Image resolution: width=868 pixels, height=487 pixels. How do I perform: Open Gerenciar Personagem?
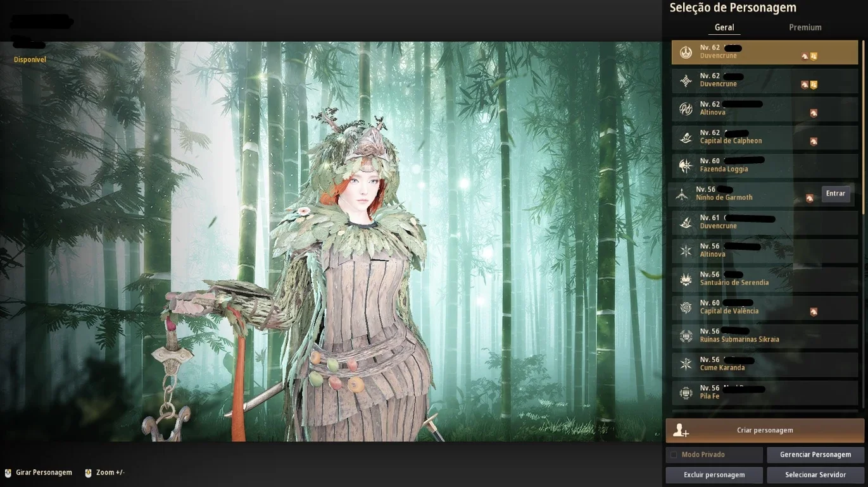(815, 455)
